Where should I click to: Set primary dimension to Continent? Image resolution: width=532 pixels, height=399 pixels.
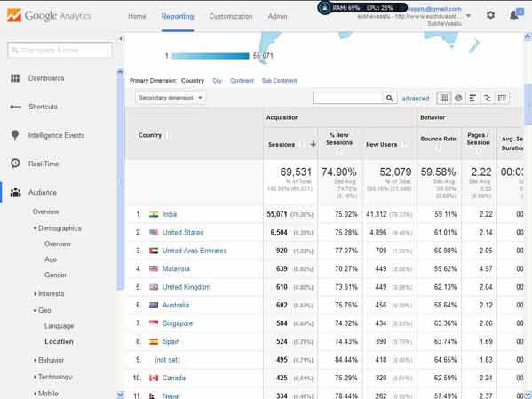click(x=242, y=81)
